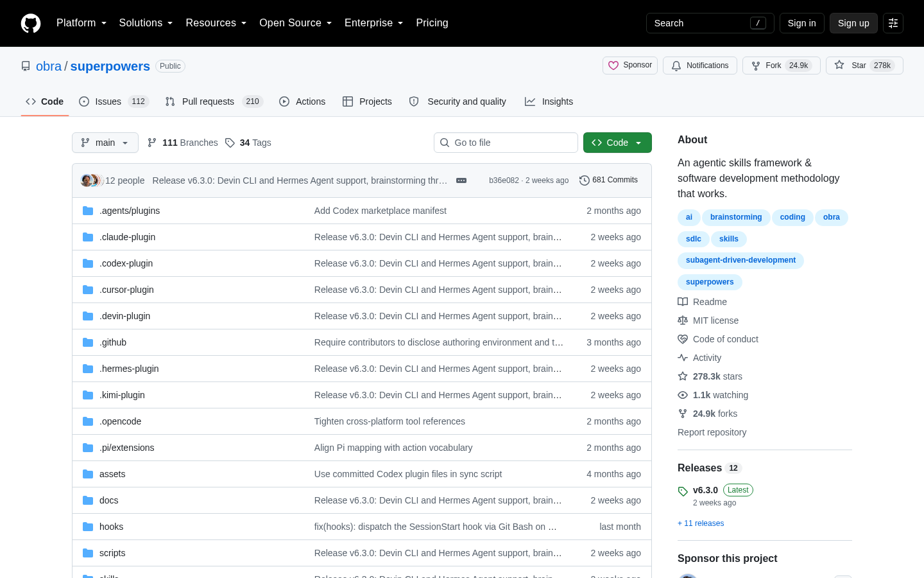Image resolution: width=924 pixels, height=578 pixels.
Task: Click the folder icon for assets
Action: click(x=88, y=474)
